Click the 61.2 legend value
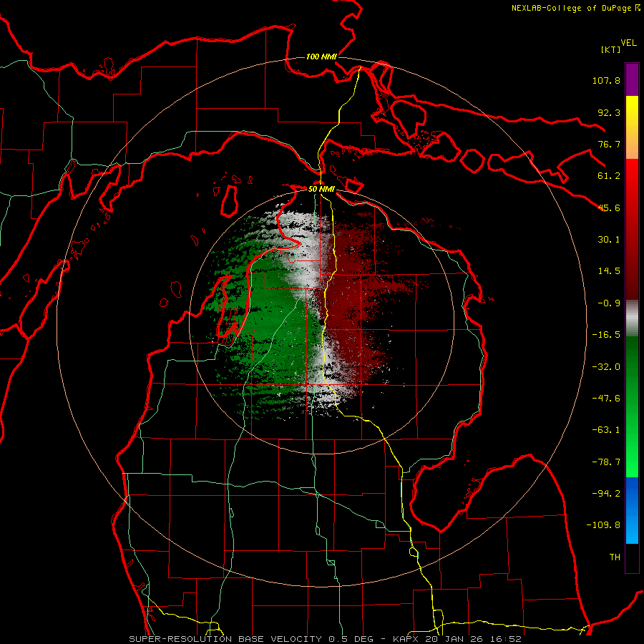This screenshot has width=644, height=644. pos(609,176)
